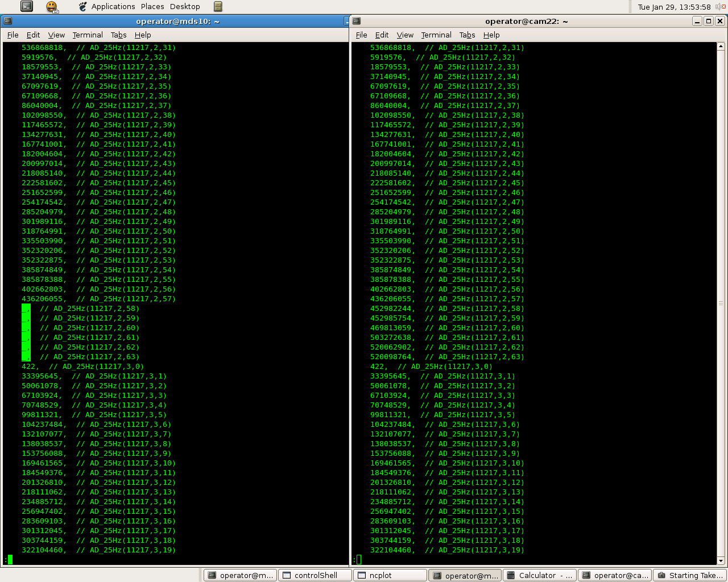The width and height of the screenshot is (728, 582).
Task: Click value 520098764 in cam22 terminal
Action: [391, 357]
